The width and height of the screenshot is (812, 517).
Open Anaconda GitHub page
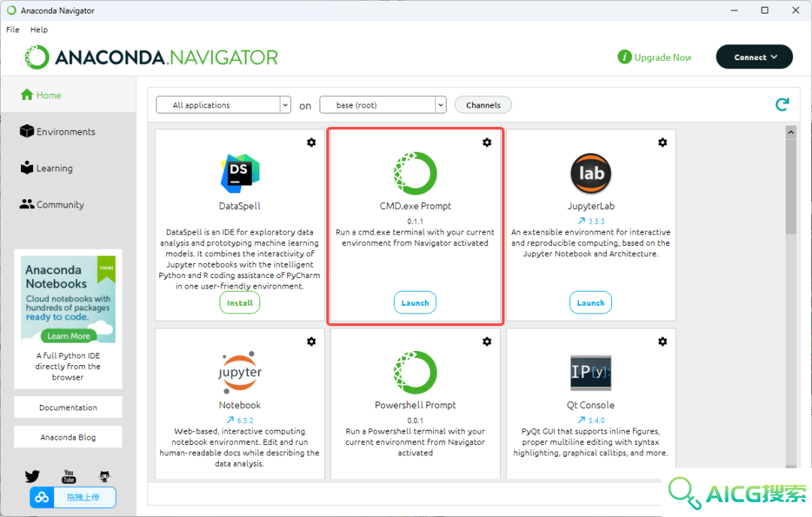105,476
